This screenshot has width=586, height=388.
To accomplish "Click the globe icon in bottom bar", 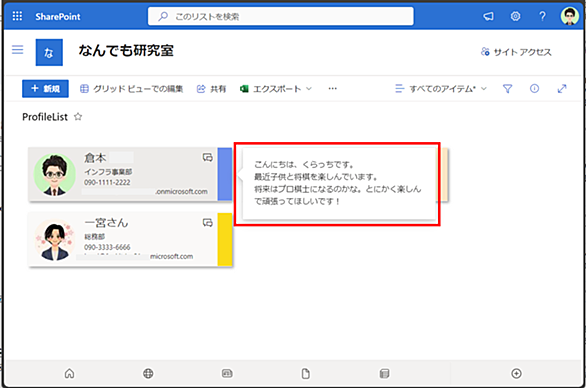I will click(x=148, y=373).
